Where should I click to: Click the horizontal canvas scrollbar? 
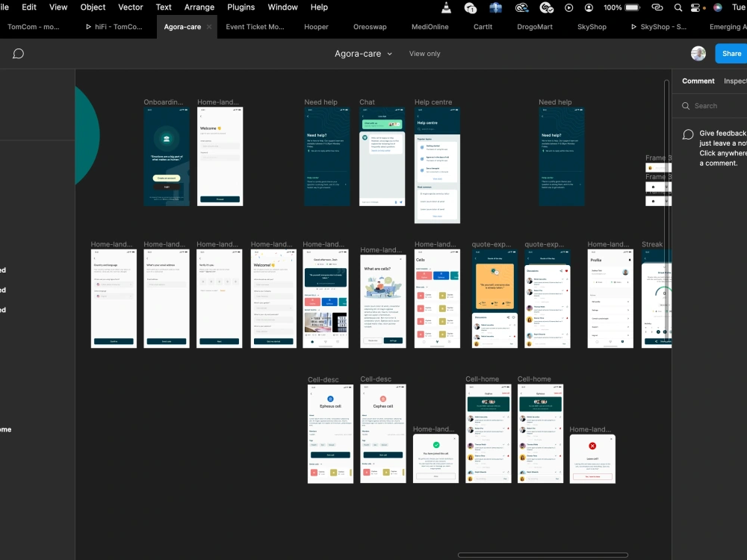pyautogui.click(x=542, y=555)
